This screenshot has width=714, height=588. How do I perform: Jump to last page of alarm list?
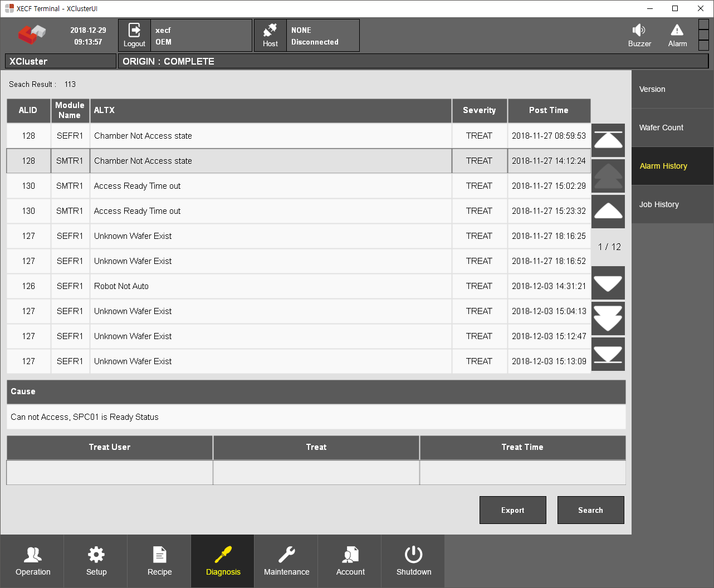pos(608,354)
